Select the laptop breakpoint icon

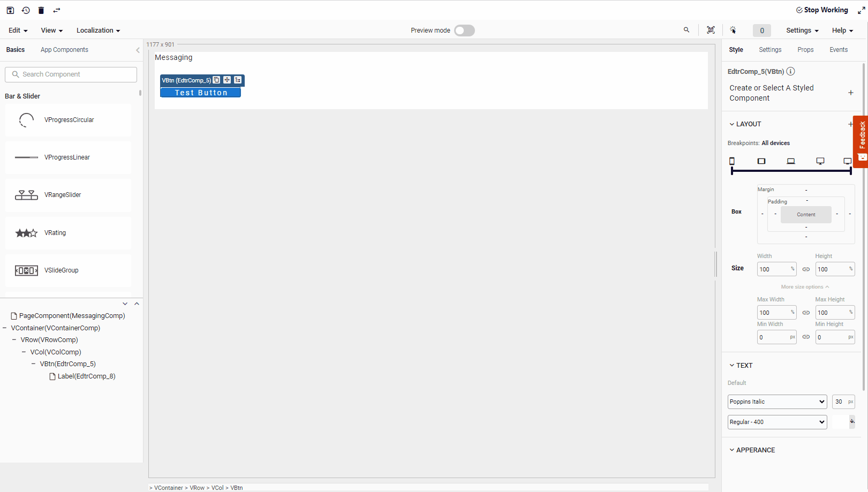[791, 161]
